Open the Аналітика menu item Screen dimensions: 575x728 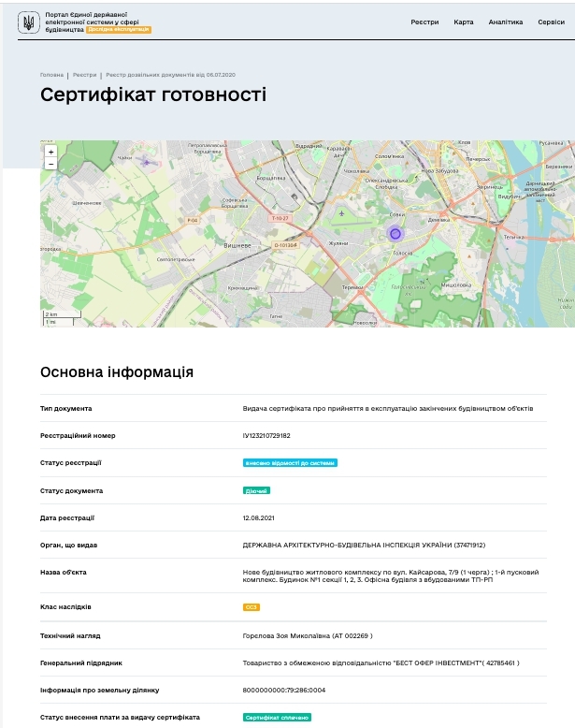click(x=506, y=22)
